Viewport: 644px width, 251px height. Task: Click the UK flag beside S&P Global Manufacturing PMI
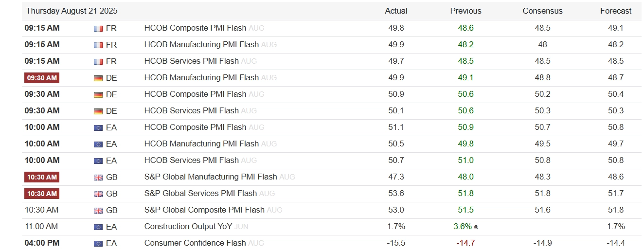pos(98,177)
